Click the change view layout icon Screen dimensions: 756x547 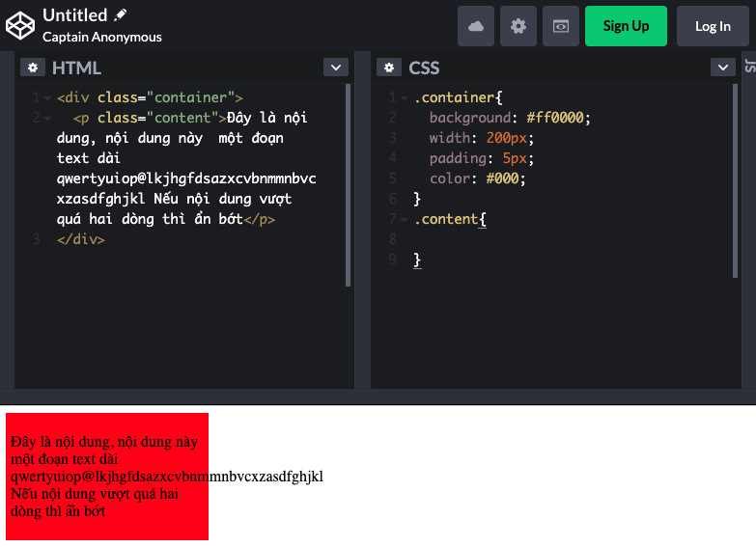pos(561,26)
